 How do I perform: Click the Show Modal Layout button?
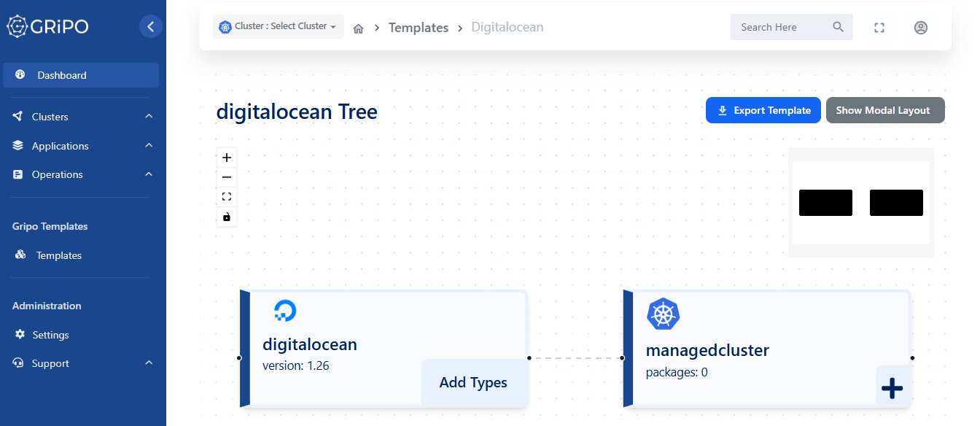(x=885, y=110)
